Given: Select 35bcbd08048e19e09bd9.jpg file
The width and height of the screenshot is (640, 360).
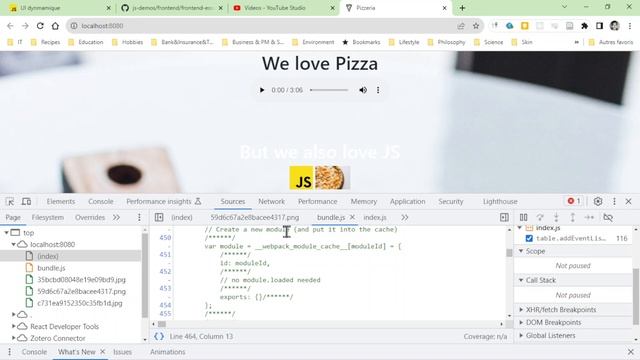Looking at the screenshot, I should (x=81, y=280).
